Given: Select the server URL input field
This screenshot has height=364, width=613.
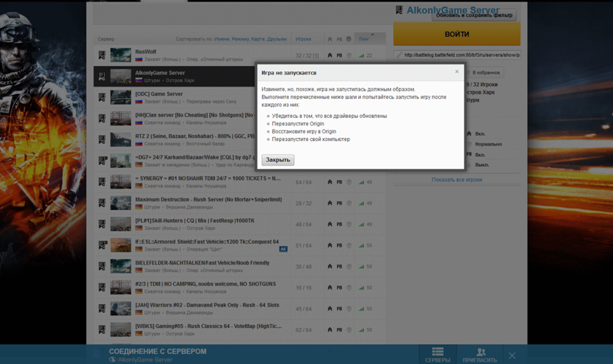Looking at the screenshot, I should (457, 55).
